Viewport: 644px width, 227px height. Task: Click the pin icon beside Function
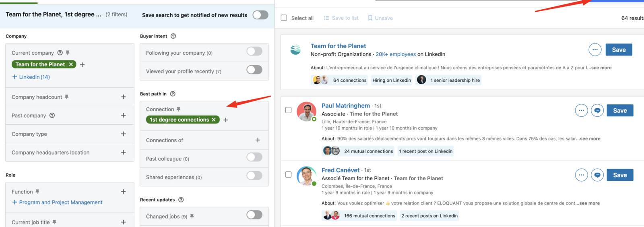point(37,192)
